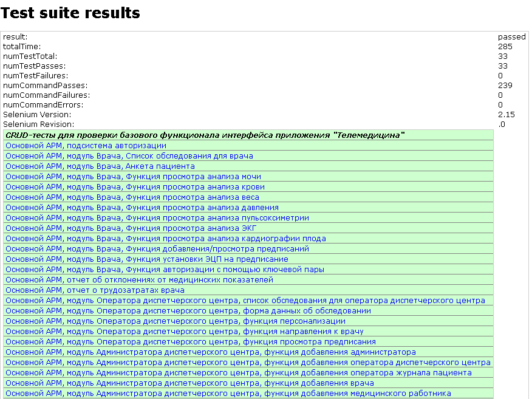Click 'Функция просмотра анализа ЭКГ' link
This screenshot has width=532, height=399.
(x=131, y=228)
